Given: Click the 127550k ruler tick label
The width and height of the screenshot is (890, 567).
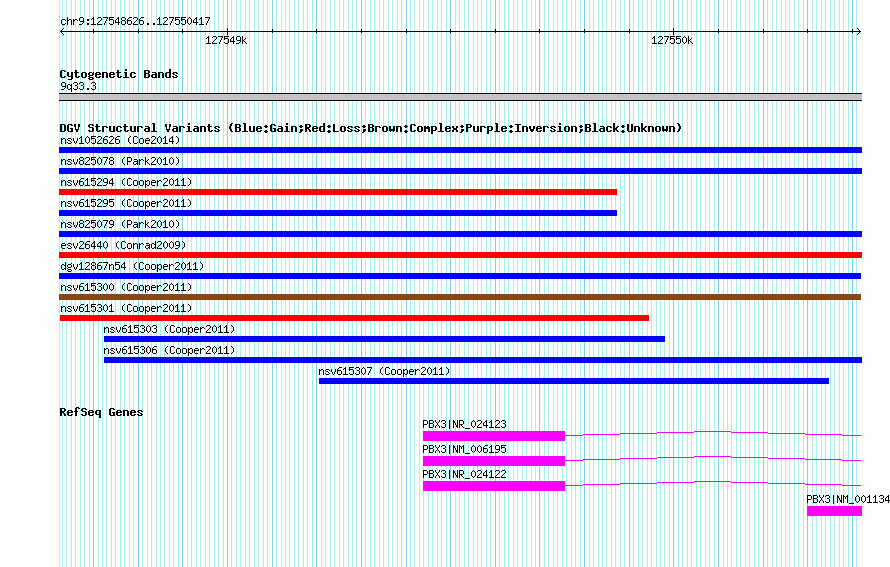Looking at the screenshot, I should (672, 40).
